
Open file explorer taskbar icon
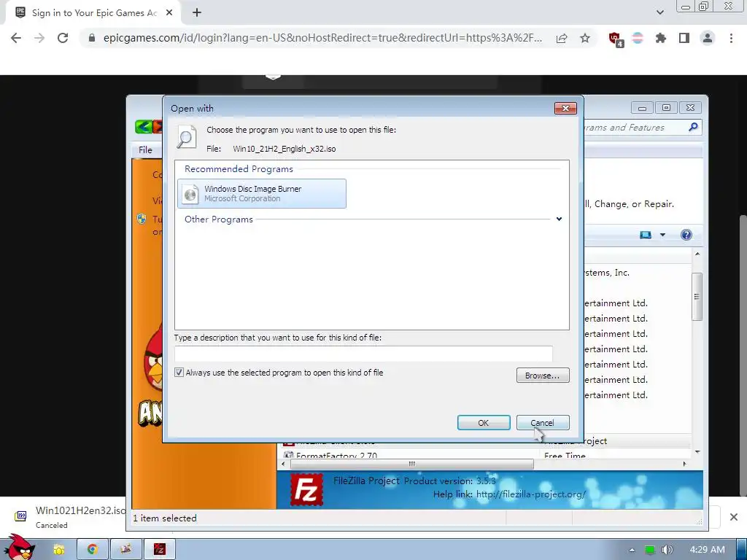click(x=58, y=550)
